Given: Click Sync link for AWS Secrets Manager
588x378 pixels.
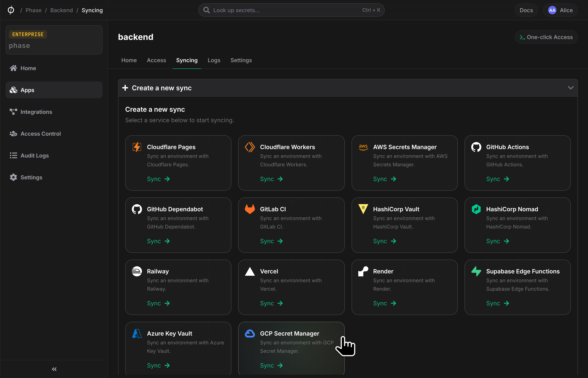Looking at the screenshot, I should pyautogui.click(x=385, y=179).
